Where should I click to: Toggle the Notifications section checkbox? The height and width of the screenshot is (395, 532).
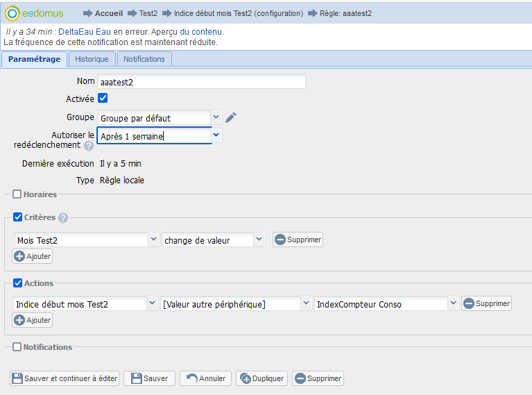pos(17,347)
